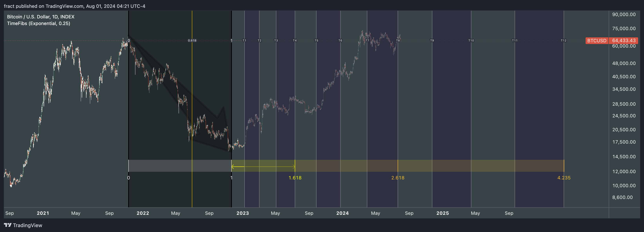Screen dimensions: 644x232
Task: Click the 14,500.00 price axis label
Action: pyautogui.click(x=624, y=157)
